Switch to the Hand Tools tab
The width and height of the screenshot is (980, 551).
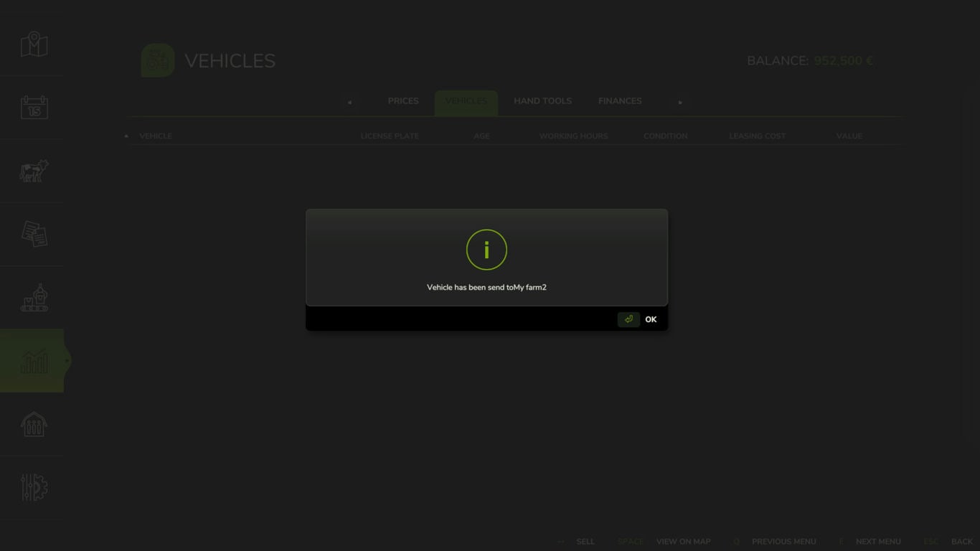pyautogui.click(x=542, y=101)
